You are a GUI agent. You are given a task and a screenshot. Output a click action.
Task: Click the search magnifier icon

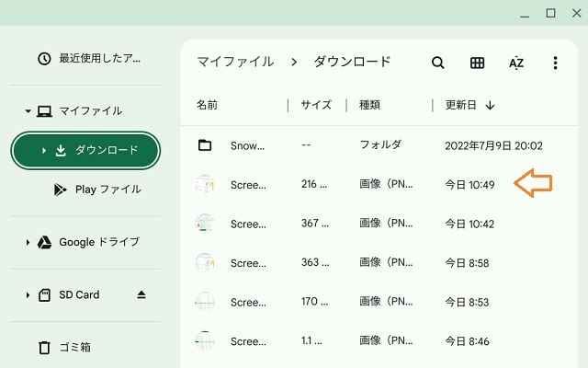(438, 63)
